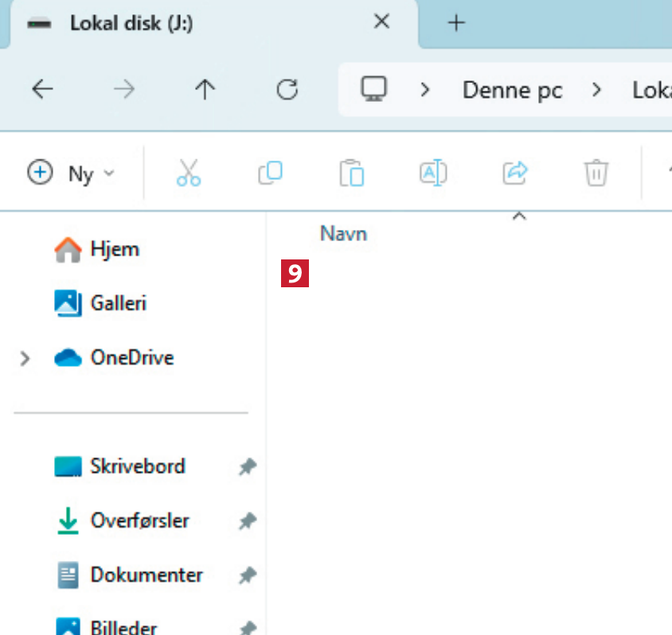Refresh the current folder view

(x=287, y=90)
